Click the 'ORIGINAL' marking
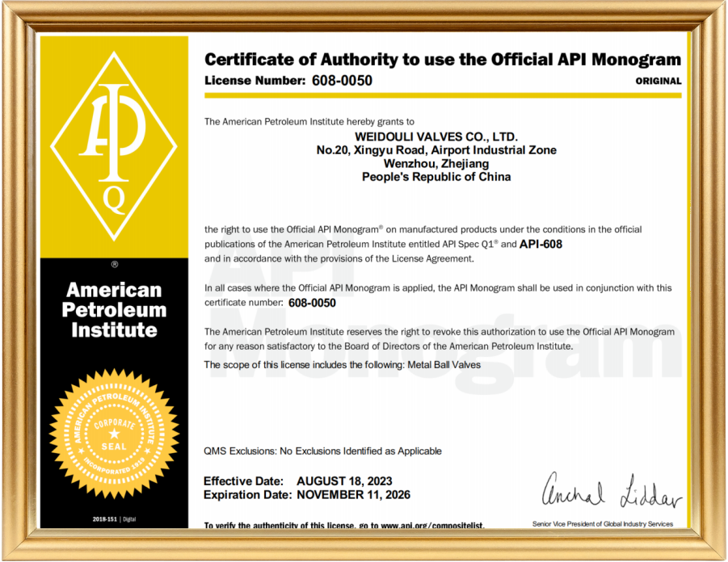The image size is (728, 562). point(659,81)
